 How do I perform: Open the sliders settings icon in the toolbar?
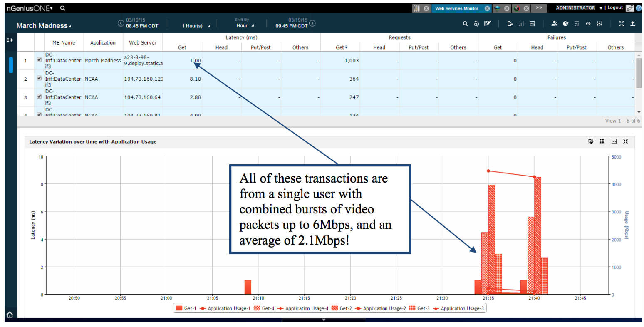click(599, 24)
